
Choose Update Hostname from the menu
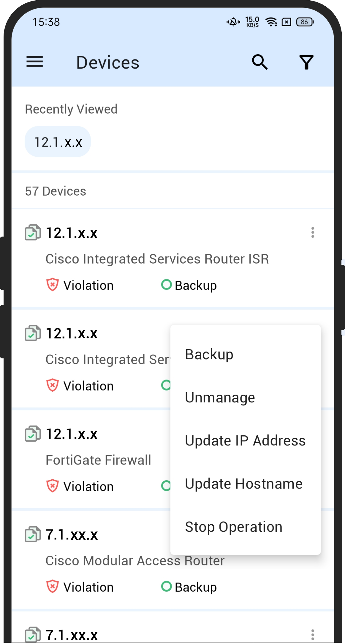(x=243, y=484)
